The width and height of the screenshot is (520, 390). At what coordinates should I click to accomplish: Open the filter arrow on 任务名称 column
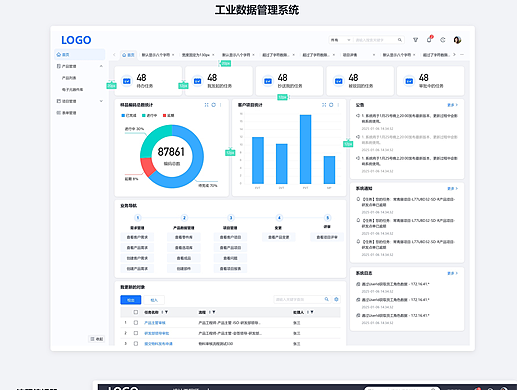[x=166, y=312]
